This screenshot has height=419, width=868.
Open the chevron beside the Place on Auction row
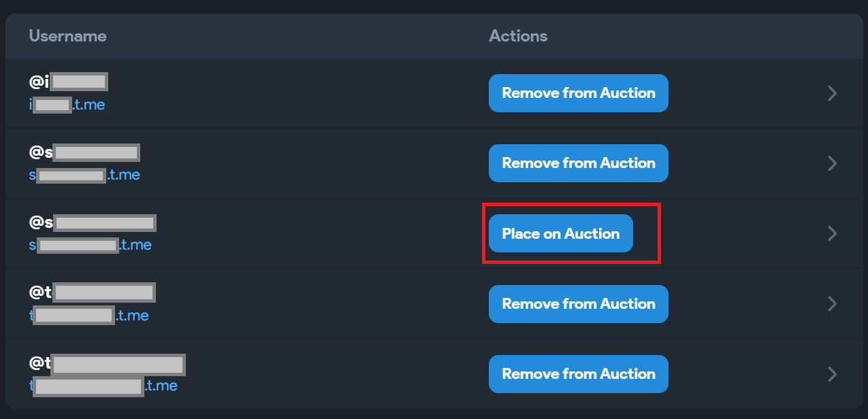[x=831, y=233]
